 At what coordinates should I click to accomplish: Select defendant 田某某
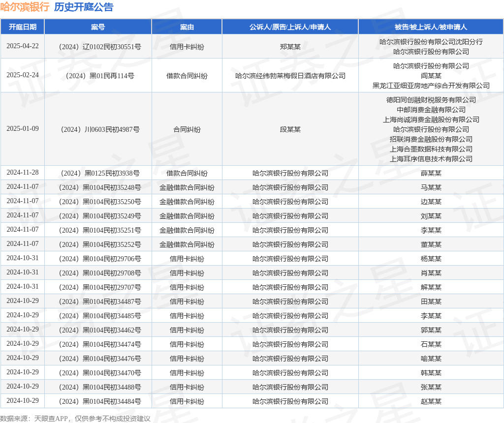pyautogui.click(x=431, y=302)
